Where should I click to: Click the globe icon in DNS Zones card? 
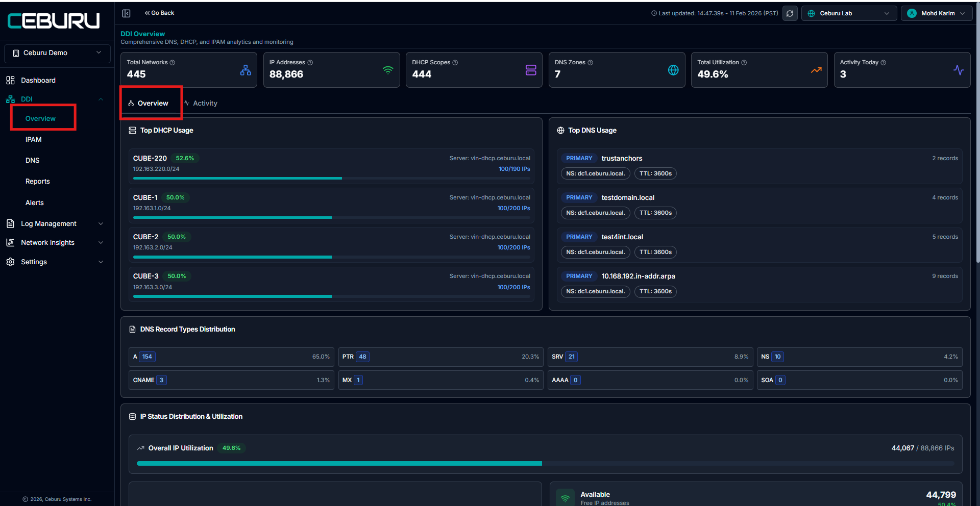pyautogui.click(x=673, y=70)
